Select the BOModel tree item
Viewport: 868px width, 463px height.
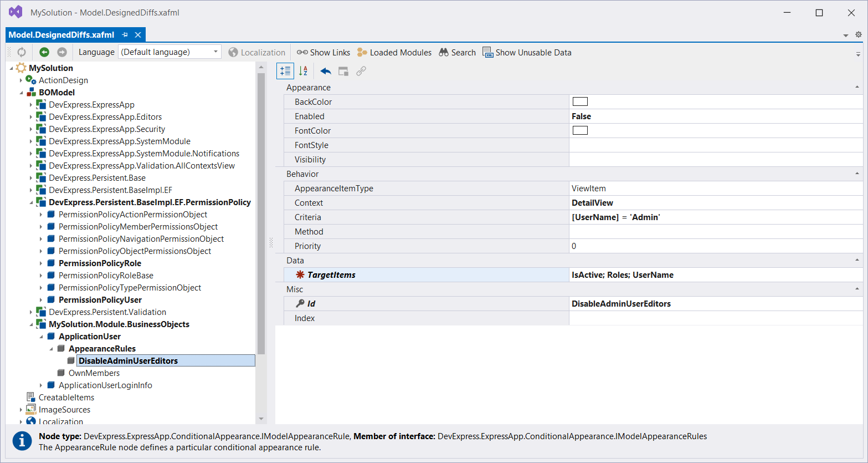click(57, 93)
